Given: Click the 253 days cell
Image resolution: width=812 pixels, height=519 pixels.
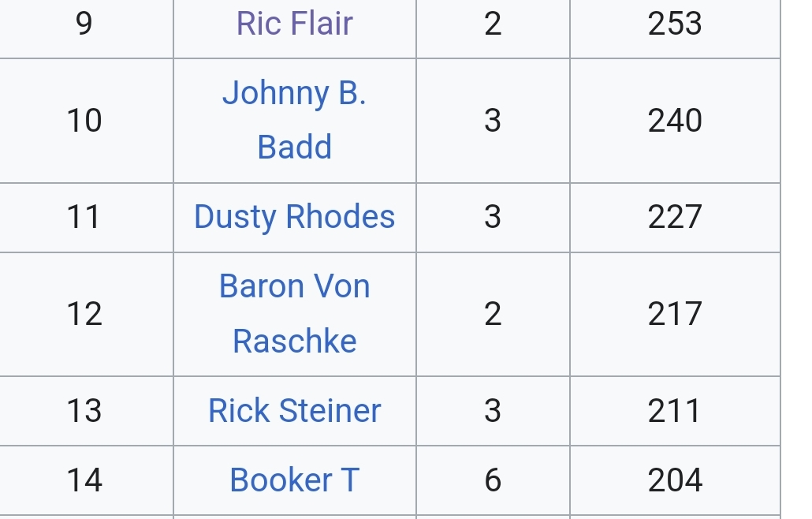Looking at the screenshot, I should (675, 24).
